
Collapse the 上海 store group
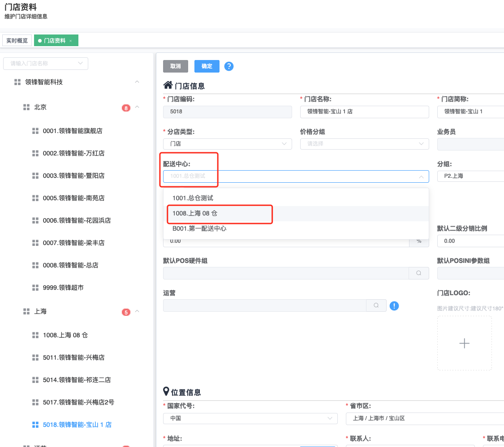(x=137, y=311)
